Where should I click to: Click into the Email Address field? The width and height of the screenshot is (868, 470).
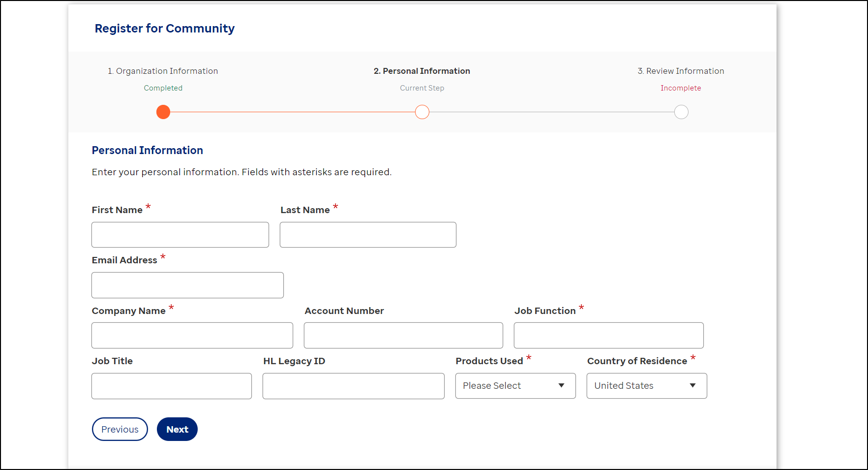coord(187,285)
